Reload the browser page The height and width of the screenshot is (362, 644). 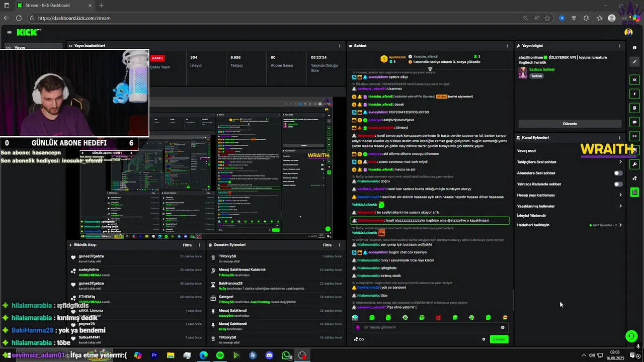[19, 18]
